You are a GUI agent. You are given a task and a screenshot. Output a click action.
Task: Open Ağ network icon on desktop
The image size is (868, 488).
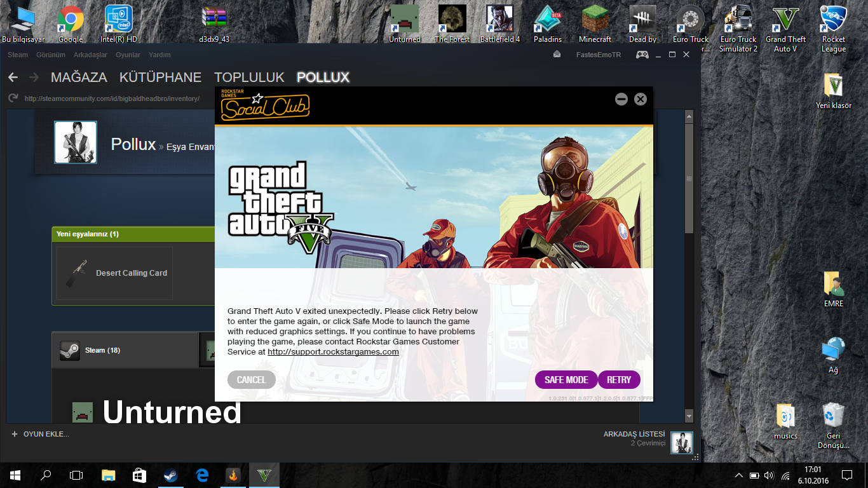coord(834,355)
